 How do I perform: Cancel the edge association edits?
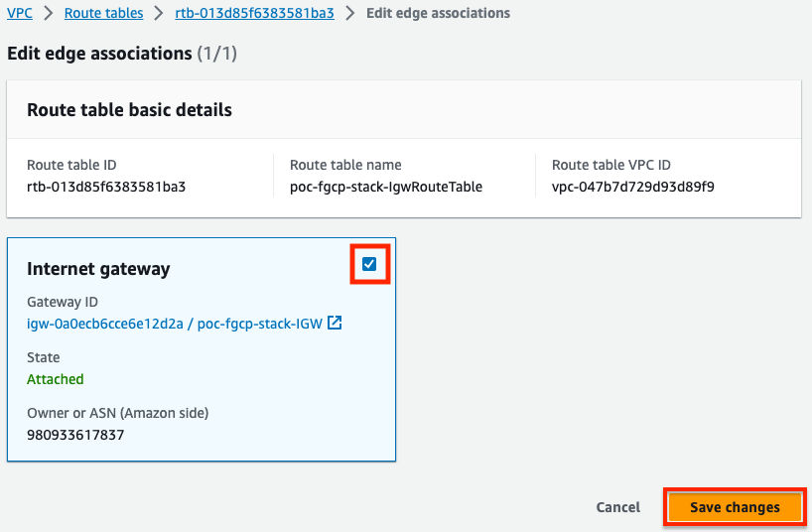617,507
